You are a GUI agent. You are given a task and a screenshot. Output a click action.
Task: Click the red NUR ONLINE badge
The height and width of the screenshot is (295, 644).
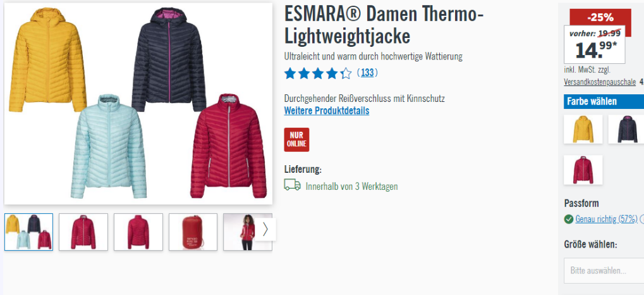(x=296, y=140)
